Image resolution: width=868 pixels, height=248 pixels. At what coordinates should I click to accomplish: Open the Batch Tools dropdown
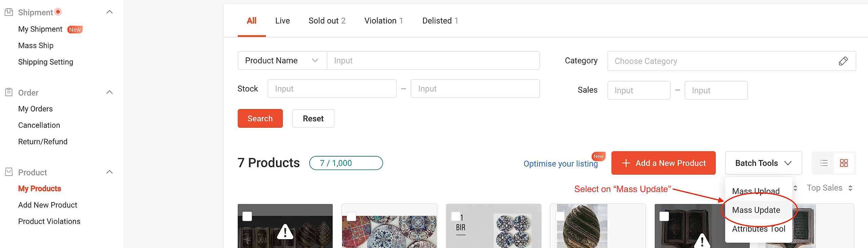[763, 163]
